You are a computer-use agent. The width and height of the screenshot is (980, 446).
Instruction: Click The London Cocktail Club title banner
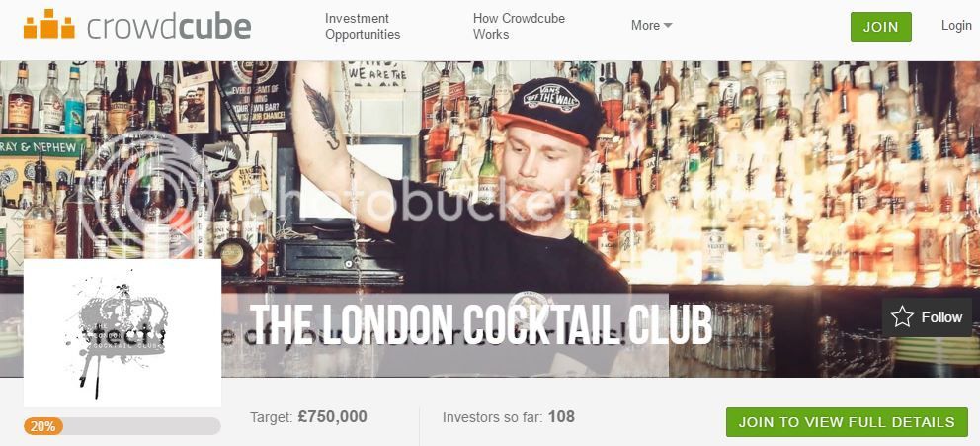pyautogui.click(x=481, y=324)
